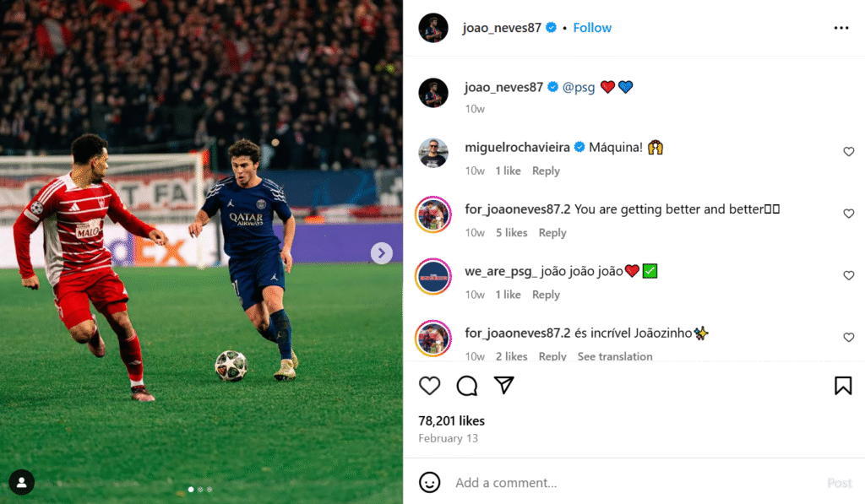Image resolution: width=865 pixels, height=504 pixels.
Task: Open we_are_psg_ profile avatar
Action: coord(433,276)
